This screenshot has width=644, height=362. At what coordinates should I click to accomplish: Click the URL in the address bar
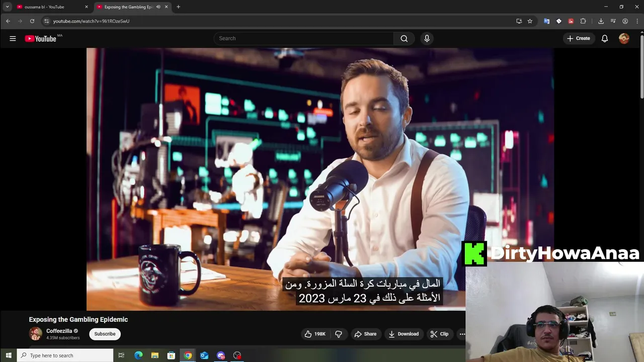[91, 21]
